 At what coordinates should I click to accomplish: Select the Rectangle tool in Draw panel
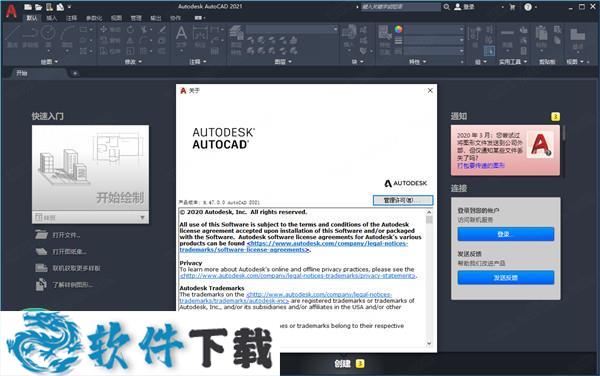[83, 29]
